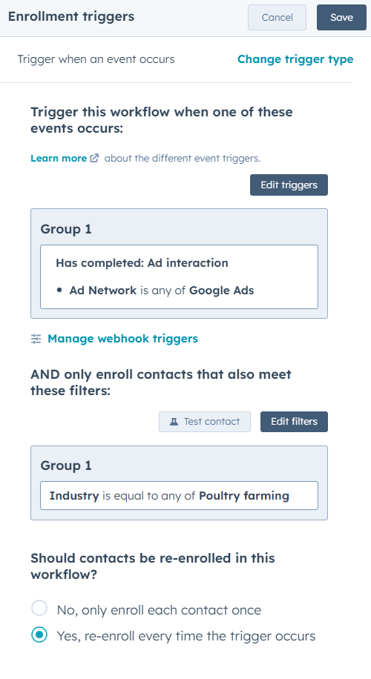The width and height of the screenshot is (371, 679).
Task: Click the Edit triggers button
Action: [289, 185]
